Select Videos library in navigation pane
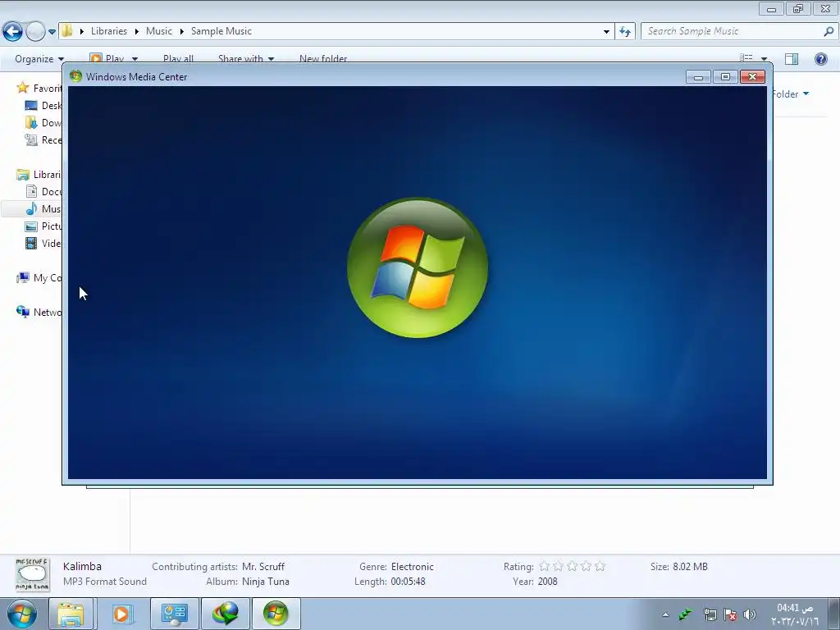The width and height of the screenshot is (840, 630). 44,243
